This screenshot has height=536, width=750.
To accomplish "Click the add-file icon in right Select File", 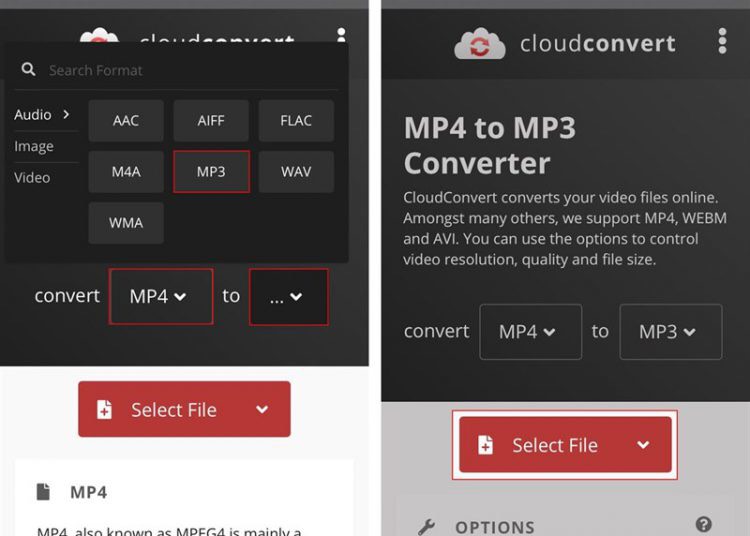I will click(485, 445).
